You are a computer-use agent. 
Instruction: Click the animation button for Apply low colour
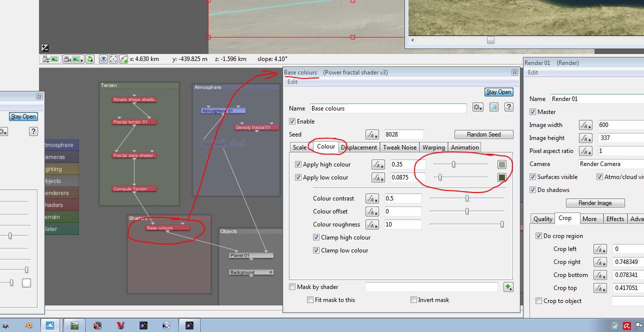(x=378, y=177)
